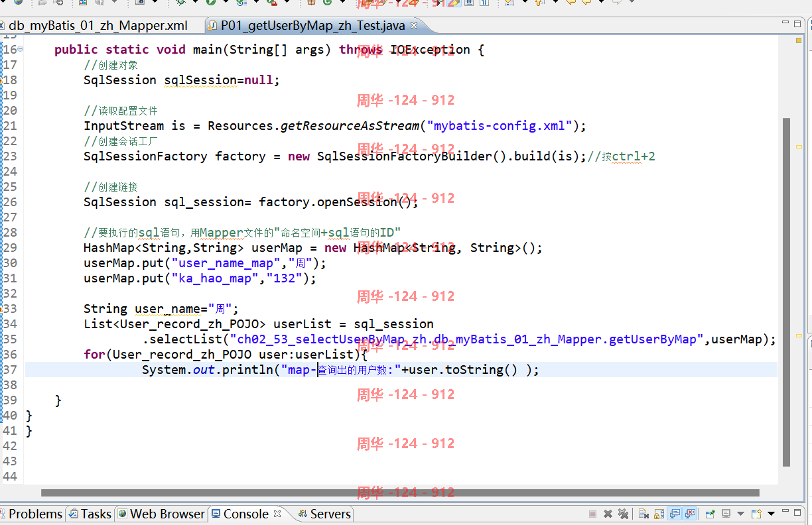Click line number 44 in gutter
The width and height of the screenshot is (812, 525).
9,477
